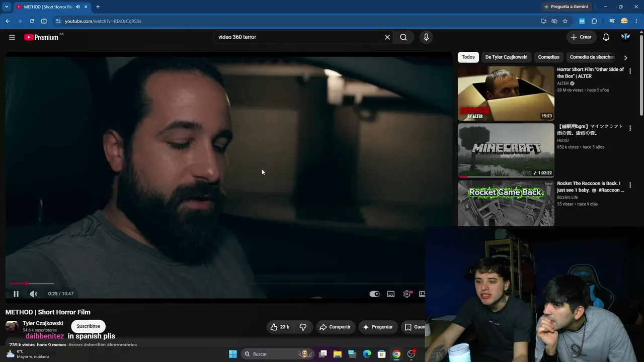The width and height of the screenshot is (644, 362).
Task: Open player settings gear
Action: [x=407, y=294]
